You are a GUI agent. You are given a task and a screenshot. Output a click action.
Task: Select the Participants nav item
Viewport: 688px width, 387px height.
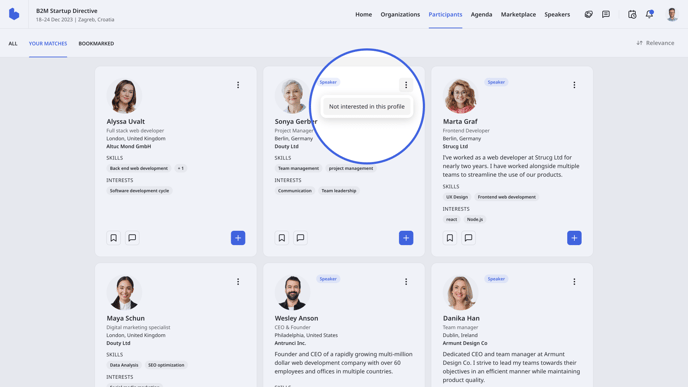tap(445, 14)
